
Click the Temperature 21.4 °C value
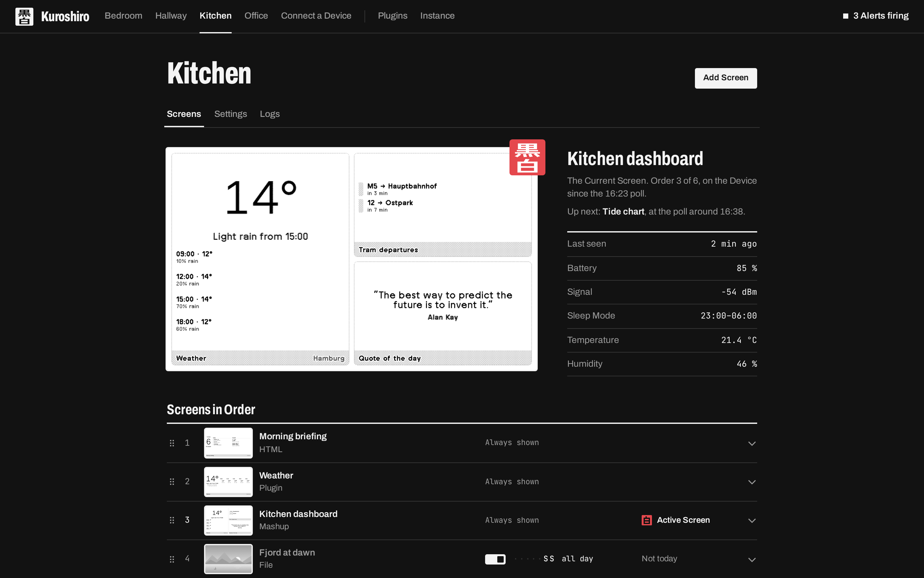[739, 340]
